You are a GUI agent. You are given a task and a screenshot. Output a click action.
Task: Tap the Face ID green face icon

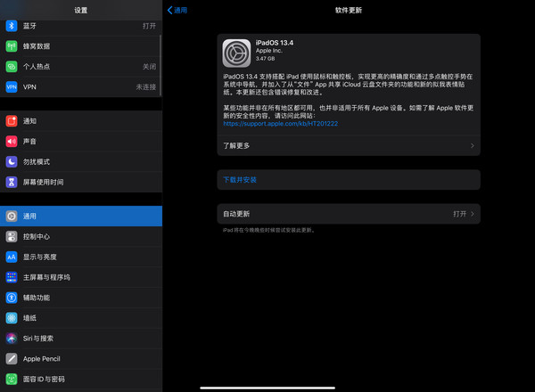pos(12,379)
